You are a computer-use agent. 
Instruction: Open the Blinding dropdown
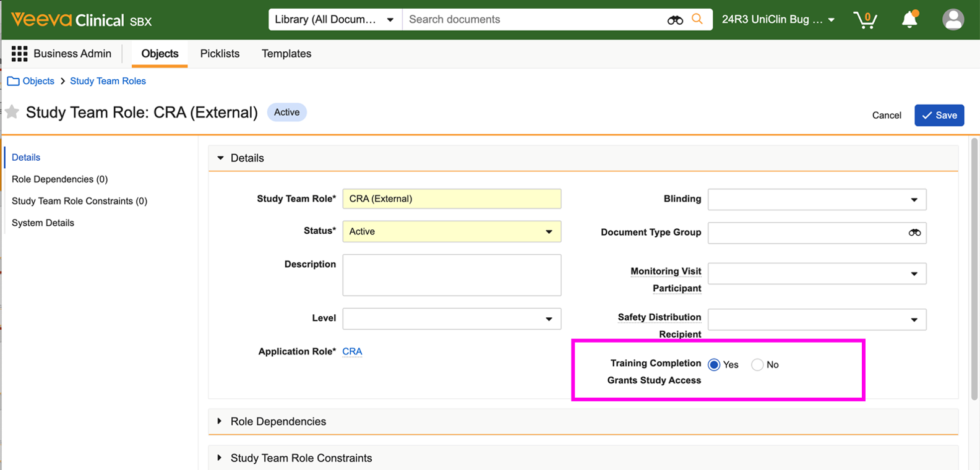pos(817,200)
